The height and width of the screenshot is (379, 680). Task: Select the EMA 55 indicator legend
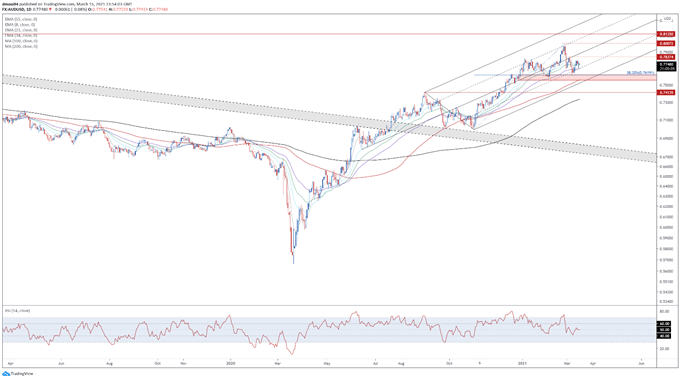point(21,20)
